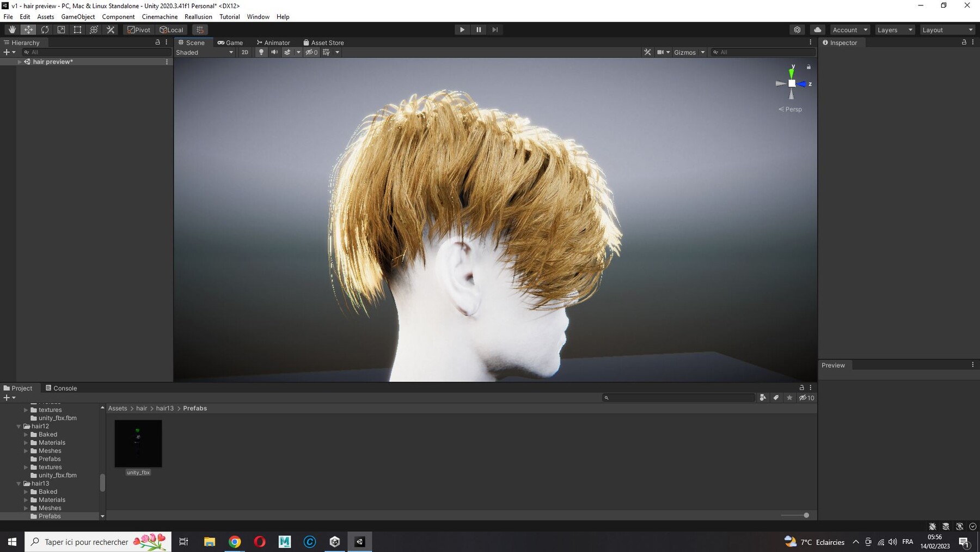Toggle scene lighting bulb icon
980x552 pixels.
(x=261, y=52)
